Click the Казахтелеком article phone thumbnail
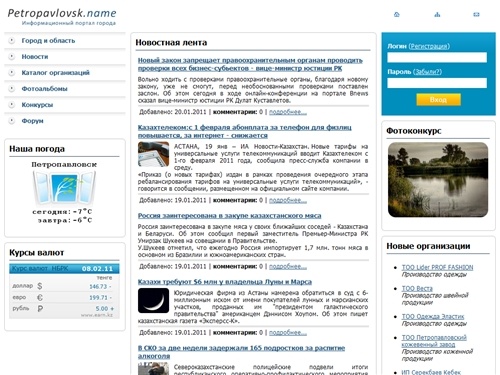The height and width of the screenshot is (375, 500). pos(153,154)
